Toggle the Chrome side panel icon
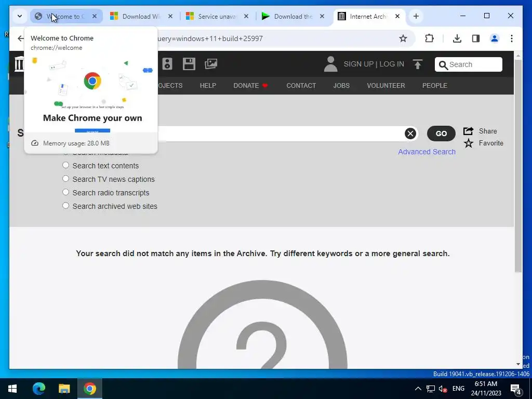Screen dimensions: 532x399 click(x=476, y=38)
